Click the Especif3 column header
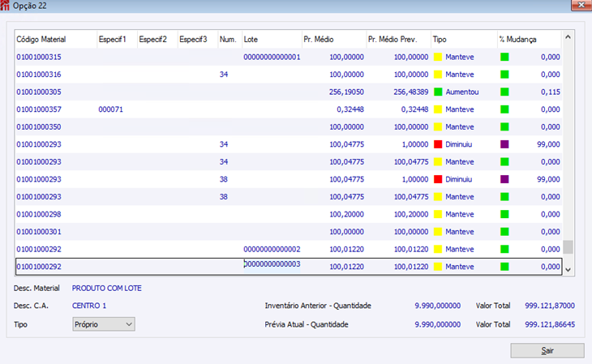The image size is (592, 364). click(198, 39)
